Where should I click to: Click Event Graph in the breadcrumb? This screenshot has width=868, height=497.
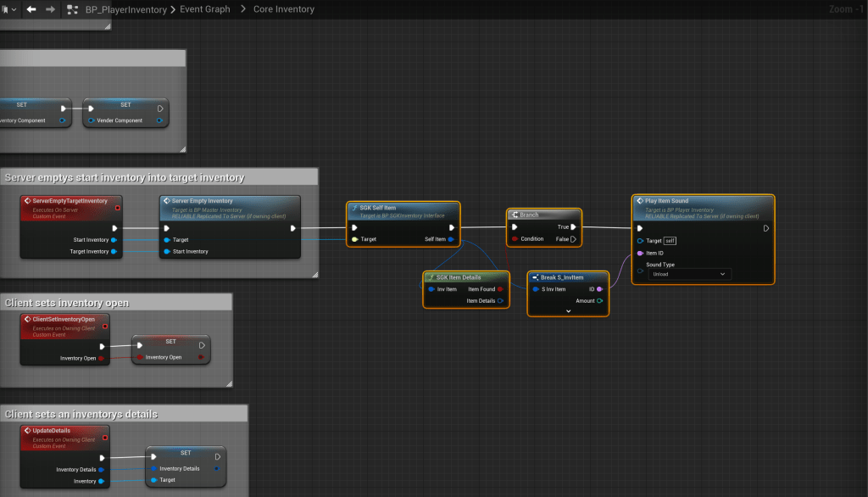pyautogui.click(x=205, y=9)
